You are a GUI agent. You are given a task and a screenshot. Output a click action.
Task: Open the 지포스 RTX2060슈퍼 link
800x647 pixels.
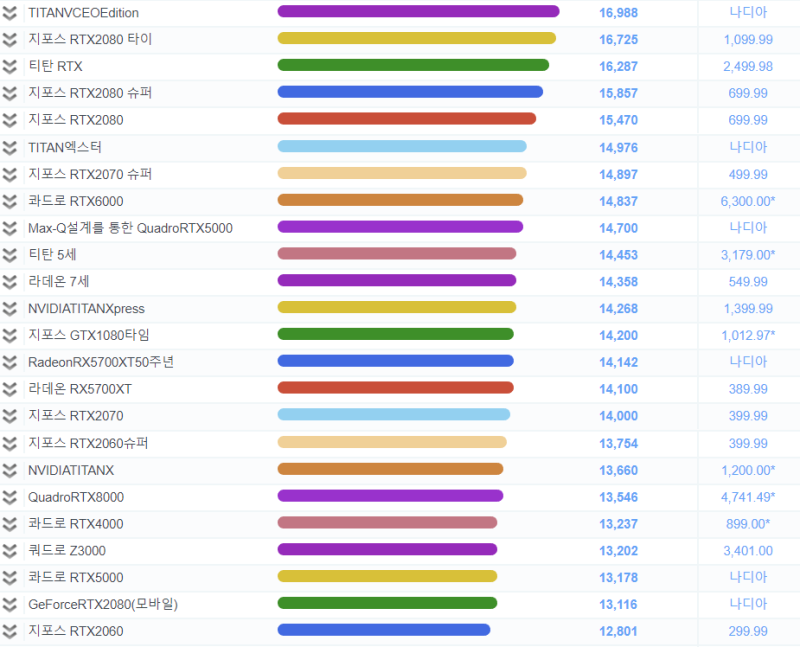(88, 443)
